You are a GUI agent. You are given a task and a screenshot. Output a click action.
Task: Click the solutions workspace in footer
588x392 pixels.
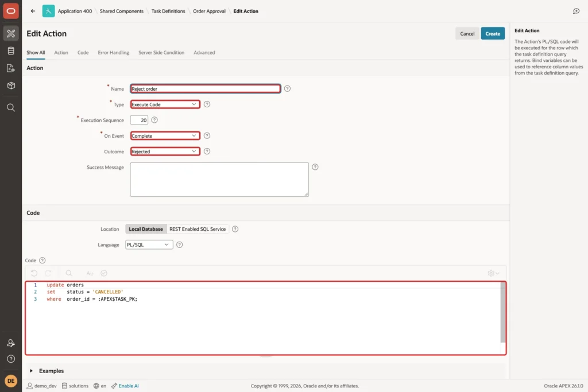coord(75,386)
